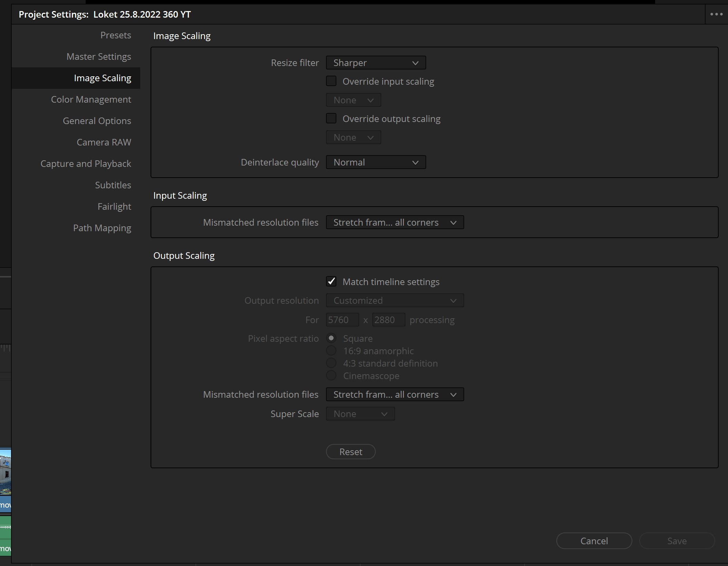The width and height of the screenshot is (728, 566).
Task: Open the three-dot options menu
Action: point(716,14)
